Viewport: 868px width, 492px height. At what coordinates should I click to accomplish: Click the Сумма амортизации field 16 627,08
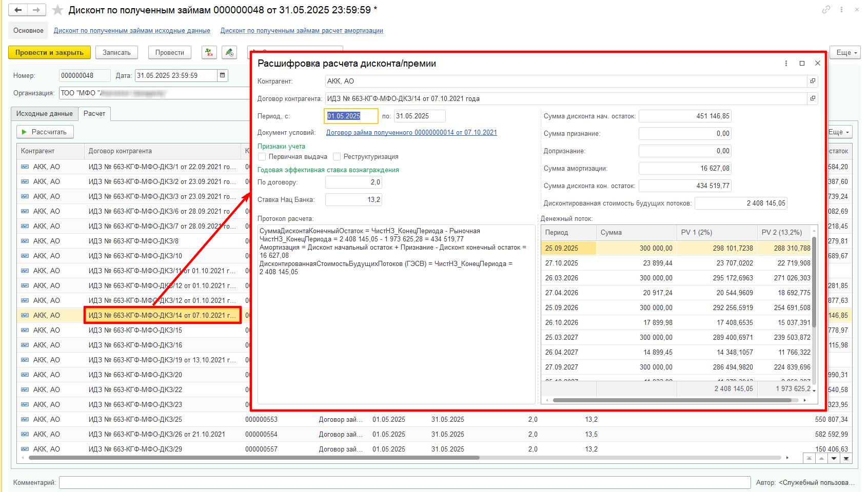685,168
